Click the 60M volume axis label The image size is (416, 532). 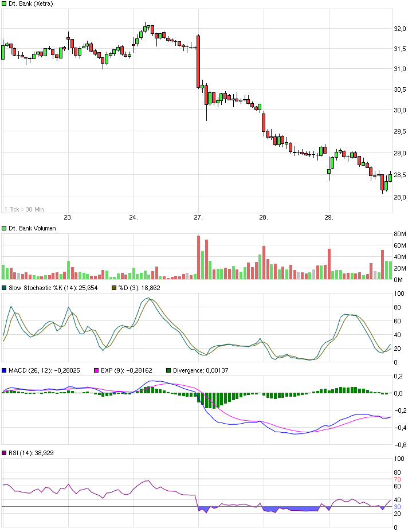coord(400,245)
